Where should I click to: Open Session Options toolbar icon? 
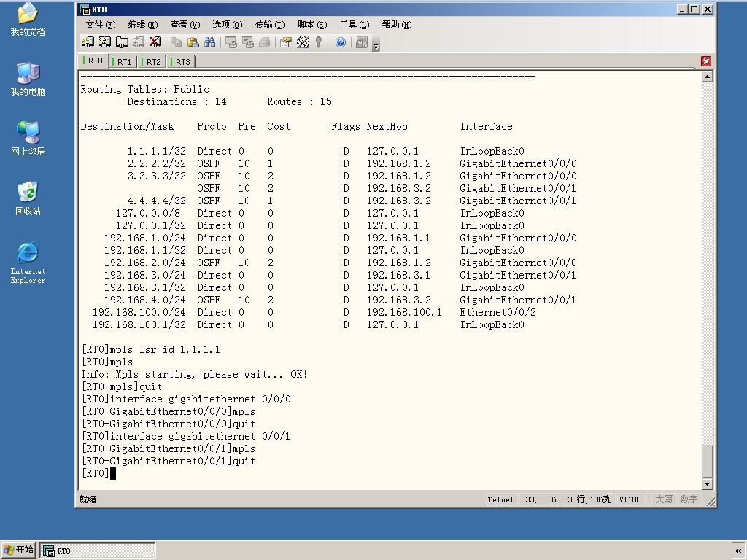click(286, 42)
